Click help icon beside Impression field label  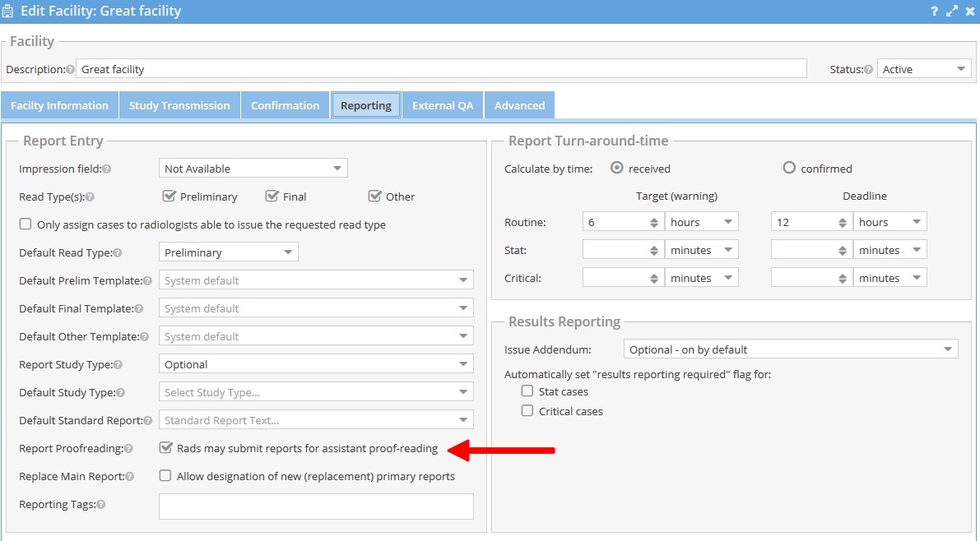(106, 169)
